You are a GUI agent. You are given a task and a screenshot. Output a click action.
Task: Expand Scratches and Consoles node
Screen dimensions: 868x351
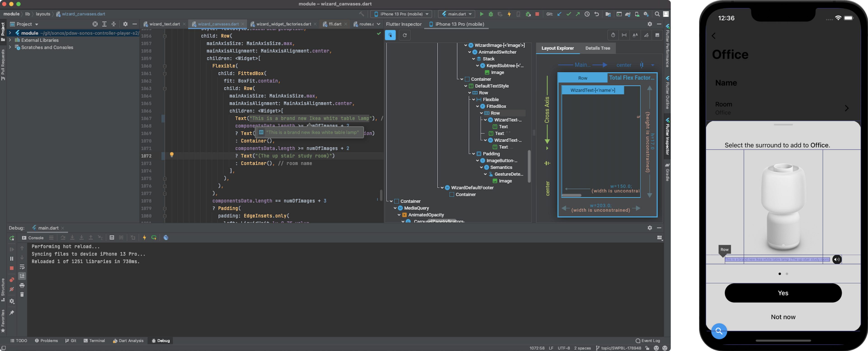pyautogui.click(x=10, y=47)
